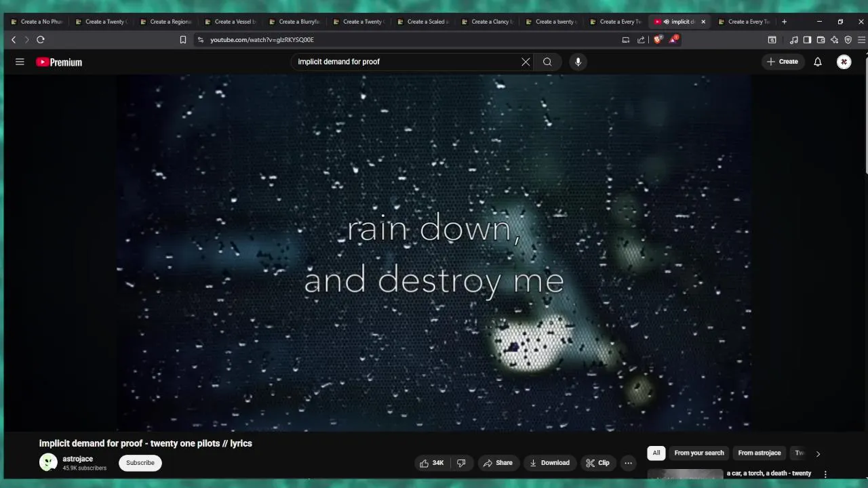
Task: Open Brave Rewards triangle icon
Action: point(673,40)
